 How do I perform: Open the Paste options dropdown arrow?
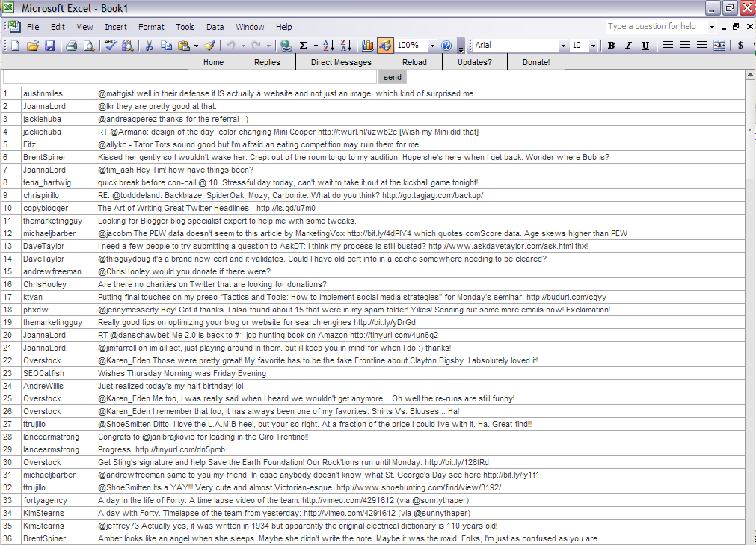(196, 46)
